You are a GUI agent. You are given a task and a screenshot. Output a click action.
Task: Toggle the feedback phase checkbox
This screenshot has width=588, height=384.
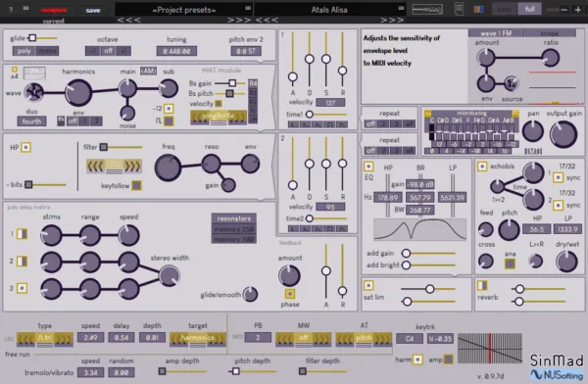289,293
